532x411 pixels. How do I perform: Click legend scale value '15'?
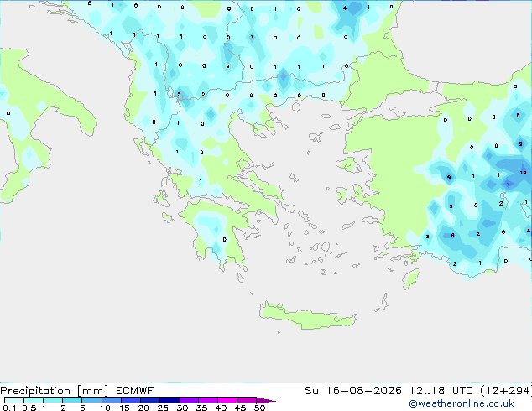coord(124,408)
